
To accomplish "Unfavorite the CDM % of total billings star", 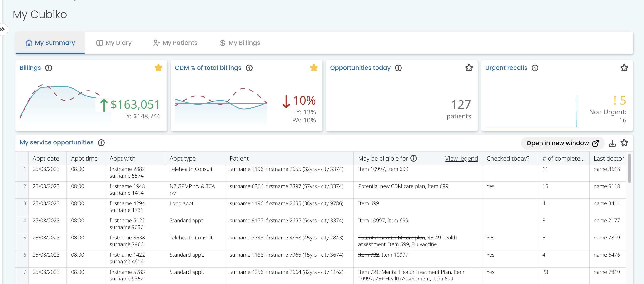I will coord(313,68).
